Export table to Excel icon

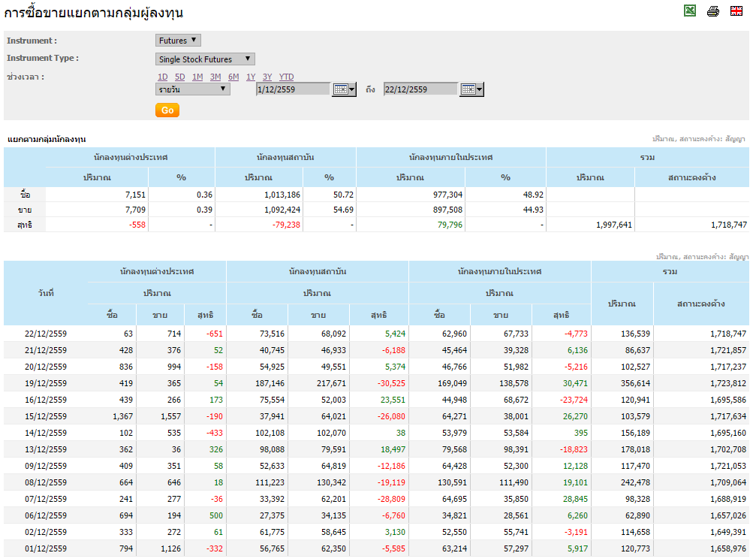pos(690,11)
